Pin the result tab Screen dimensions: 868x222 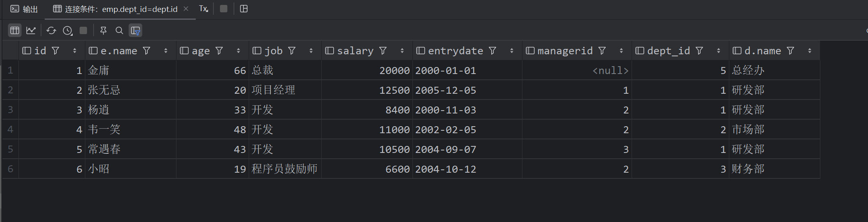tap(103, 30)
